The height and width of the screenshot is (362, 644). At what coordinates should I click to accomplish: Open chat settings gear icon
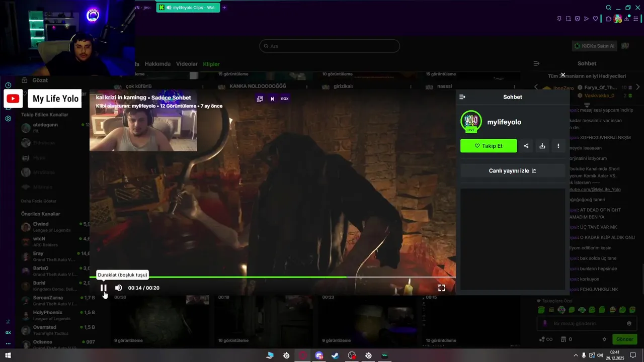click(x=604, y=339)
